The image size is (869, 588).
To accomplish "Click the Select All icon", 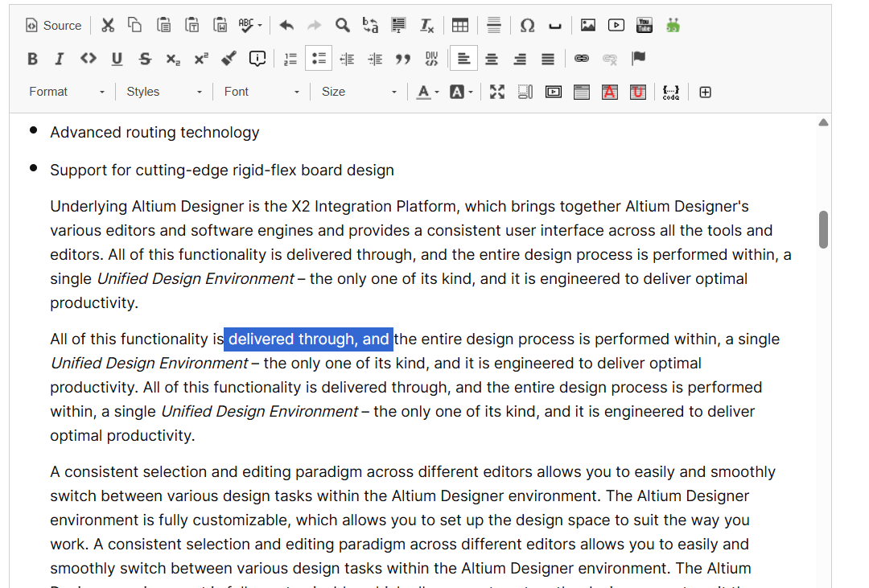I will tap(398, 26).
